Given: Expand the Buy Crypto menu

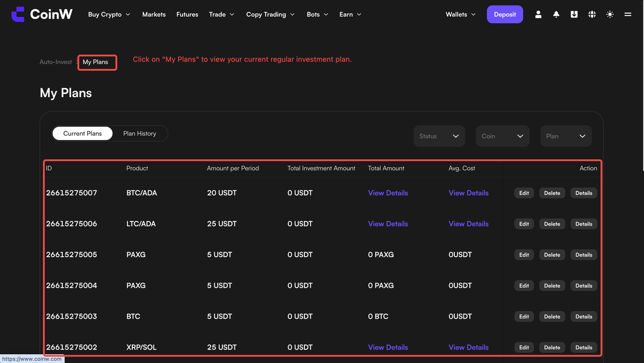Looking at the screenshot, I should pyautogui.click(x=109, y=15).
